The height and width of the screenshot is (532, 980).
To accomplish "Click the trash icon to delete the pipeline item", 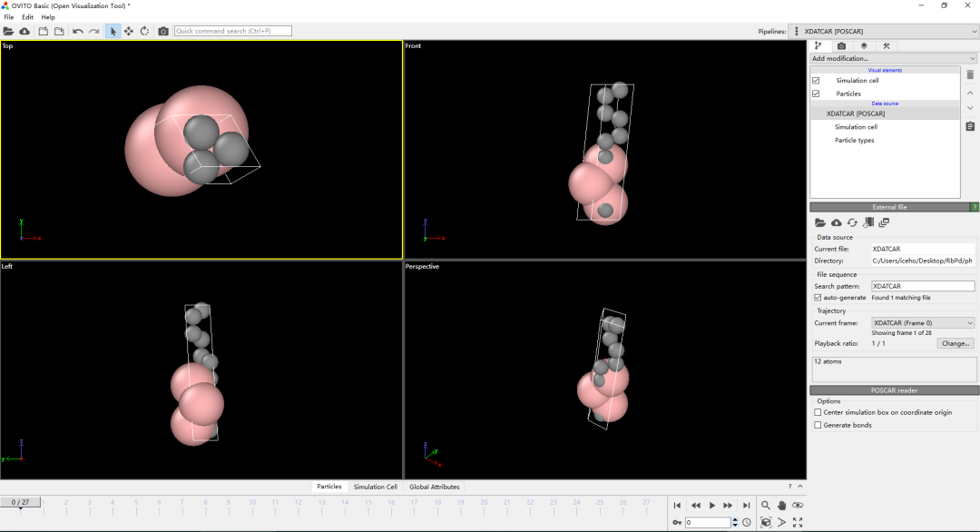I will (x=970, y=74).
